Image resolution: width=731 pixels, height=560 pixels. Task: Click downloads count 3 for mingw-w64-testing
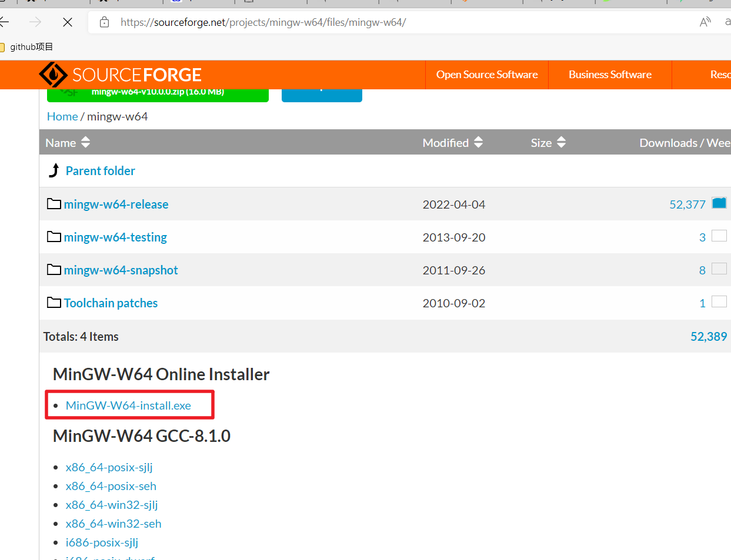point(702,237)
